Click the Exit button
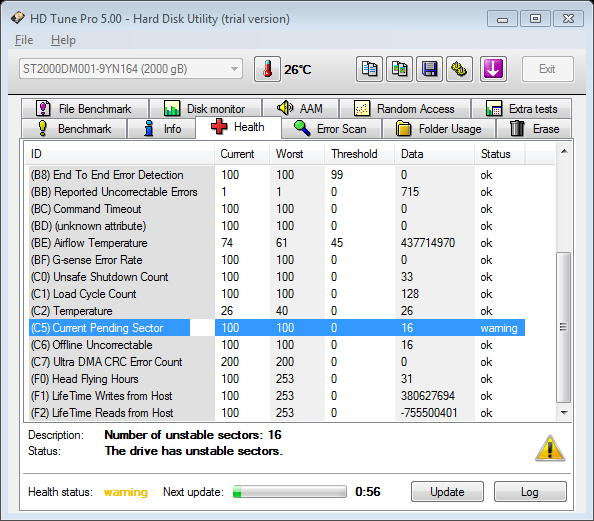The width and height of the screenshot is (594, 521). tap(547, 69)
